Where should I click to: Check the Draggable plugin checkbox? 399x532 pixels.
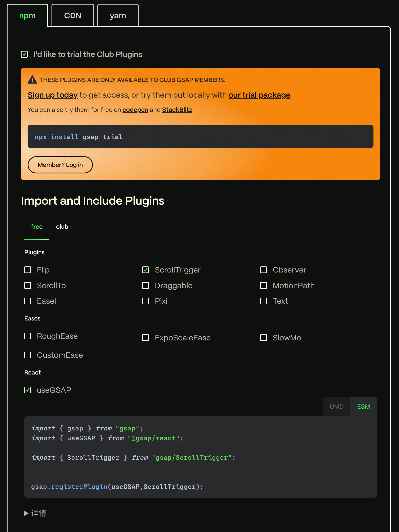click(145, 285)
